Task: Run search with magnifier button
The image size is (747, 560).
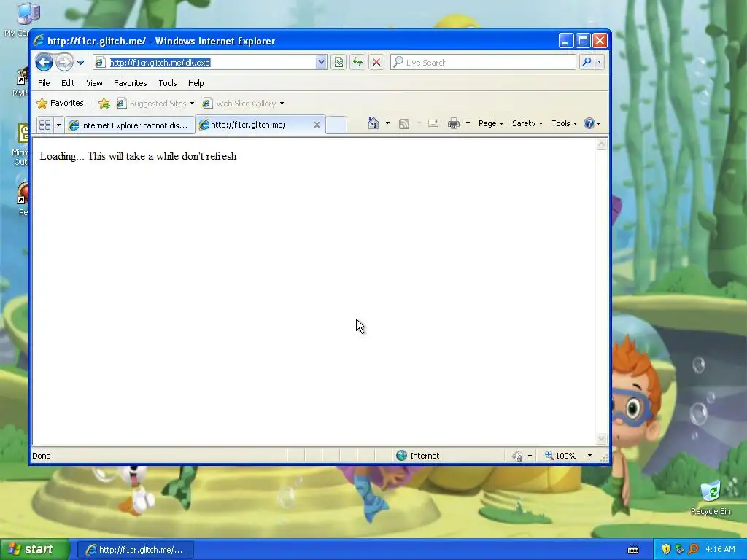Action: pos(587,63)
